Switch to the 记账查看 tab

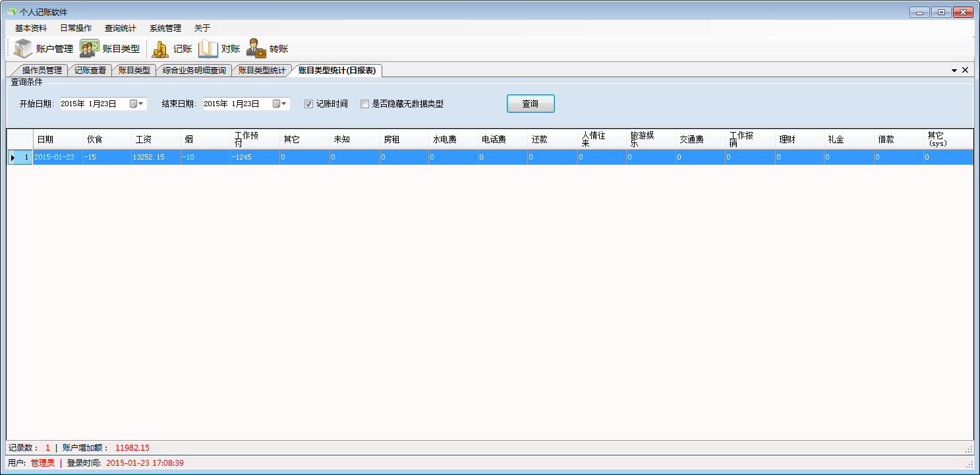[90, 71]
